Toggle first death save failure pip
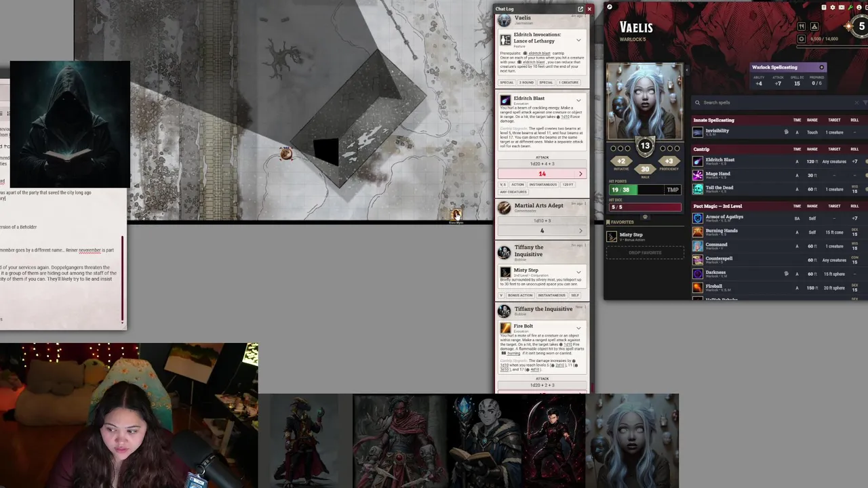Viewport: 868px width, 488px height. coord(663,148)
